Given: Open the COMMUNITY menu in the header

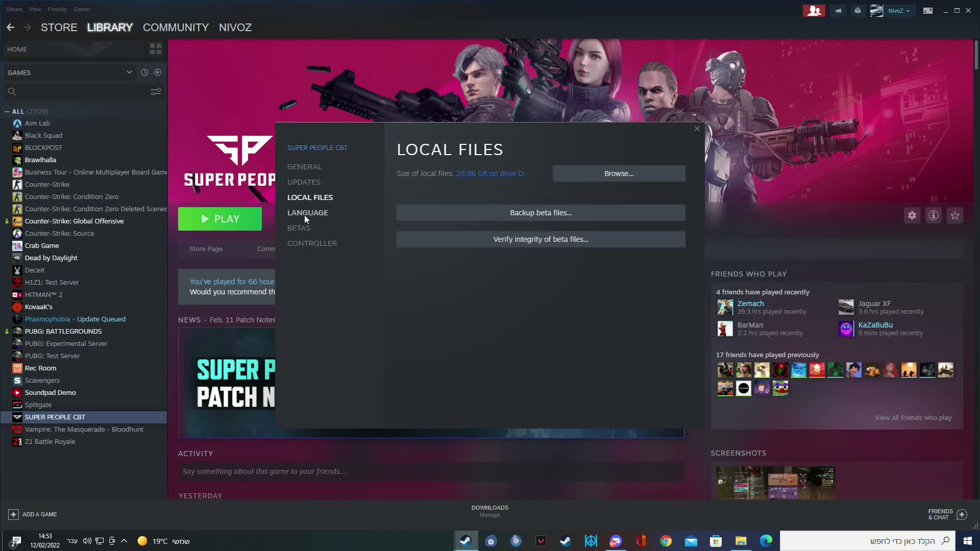Looking at the screenshot, I should tap(176, 27).
